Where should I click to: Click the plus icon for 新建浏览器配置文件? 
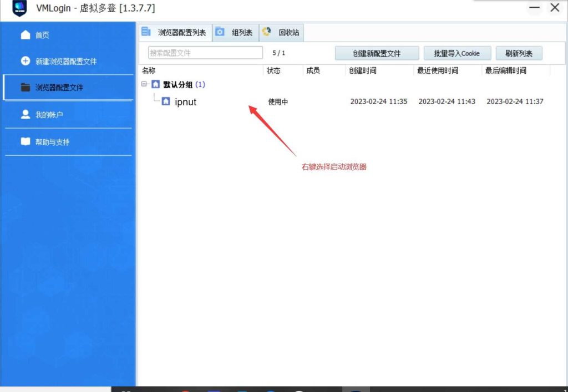coord(26,61)
